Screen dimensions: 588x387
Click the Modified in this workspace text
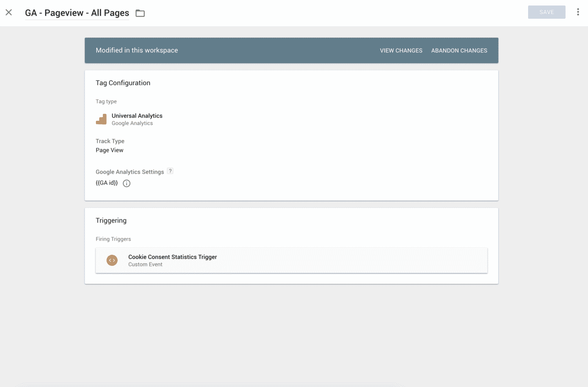[137, 50]
